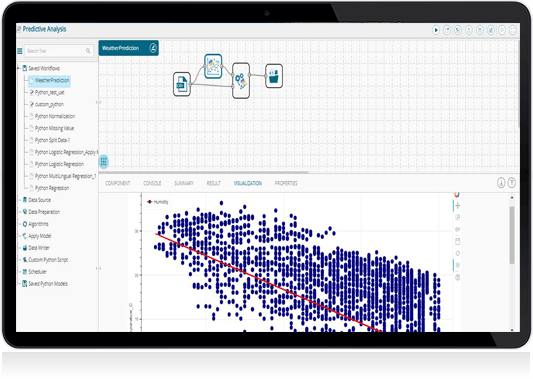The width and height of the screenshot is (533, 379).
Task: Switch to the CONSOLE tab
Action: click(152, 183)
